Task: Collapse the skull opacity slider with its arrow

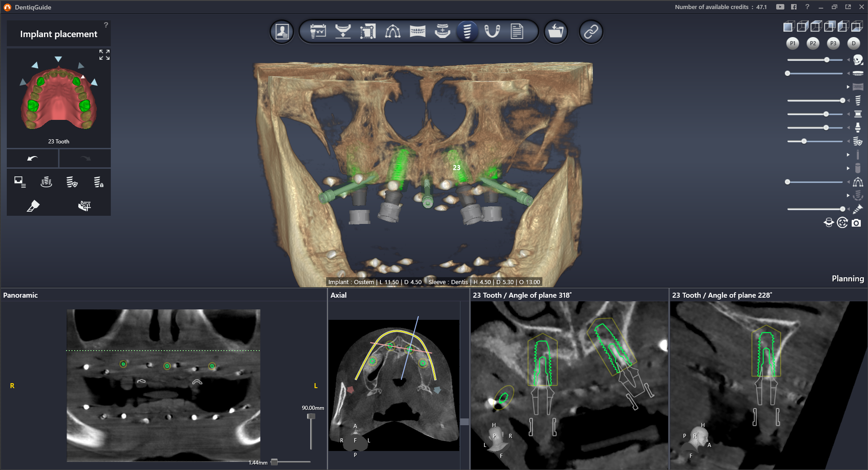Action: click(849, 59)
